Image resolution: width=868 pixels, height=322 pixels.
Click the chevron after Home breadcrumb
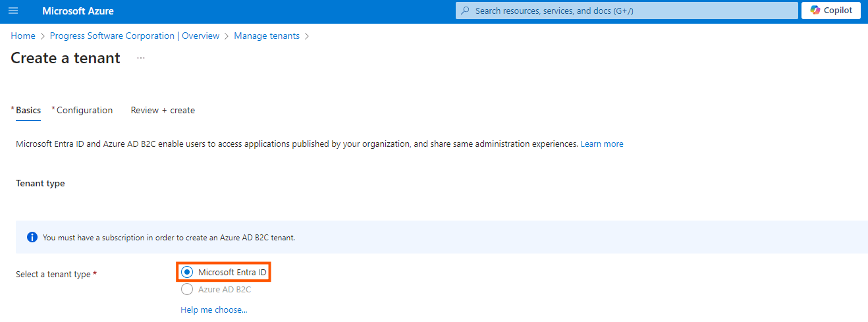(x=43, y=36)
